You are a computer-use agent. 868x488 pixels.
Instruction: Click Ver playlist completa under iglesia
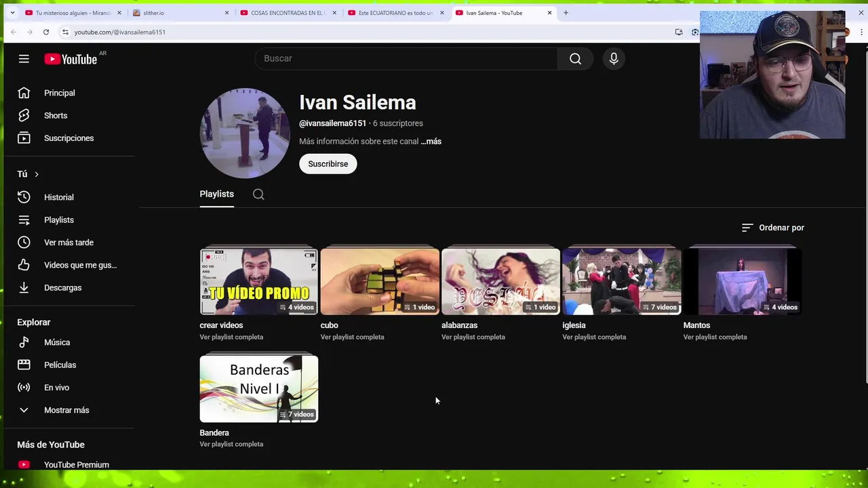[594, 337]
